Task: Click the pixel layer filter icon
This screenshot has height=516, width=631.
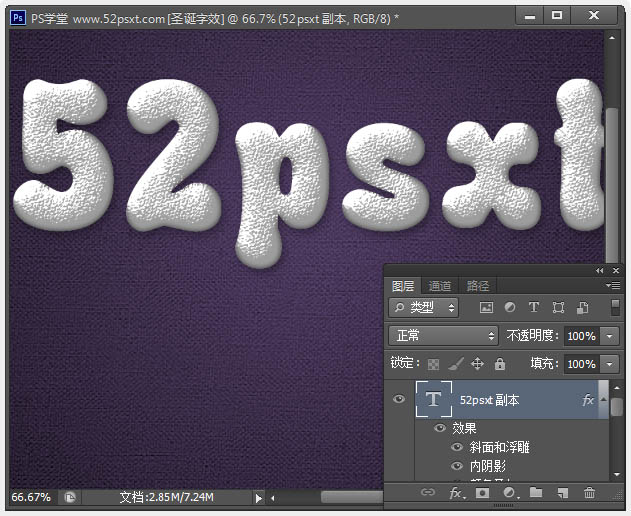Action: coord(486,308)
